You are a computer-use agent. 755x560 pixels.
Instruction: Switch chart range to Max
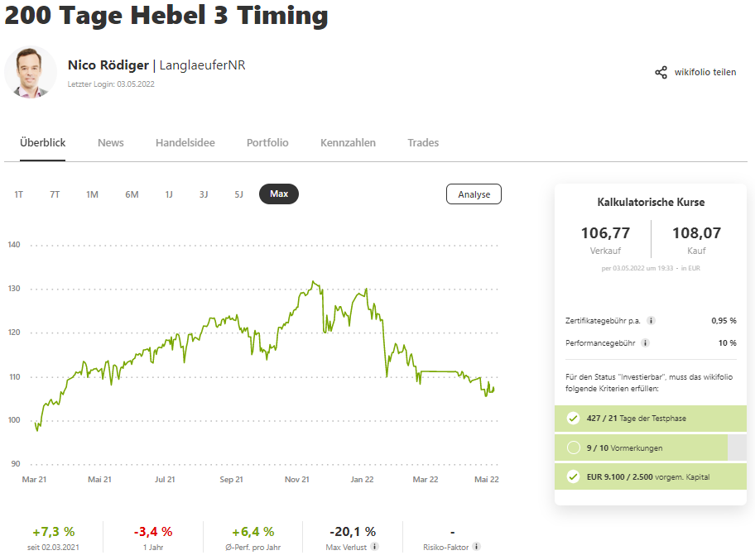279,194
